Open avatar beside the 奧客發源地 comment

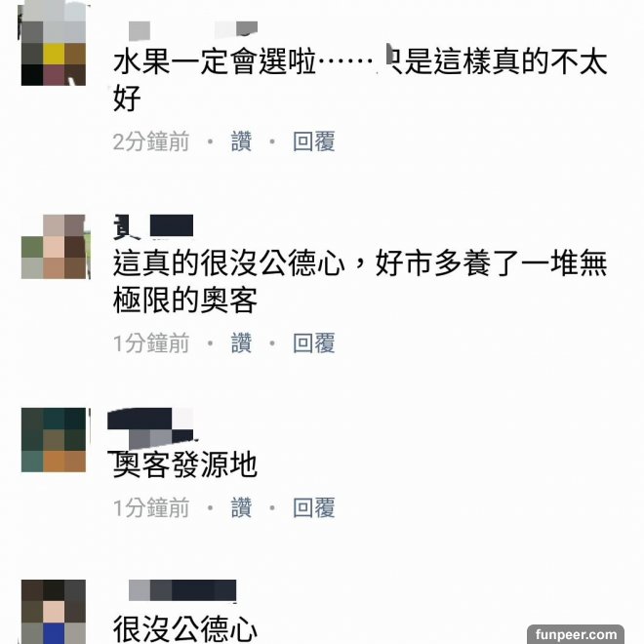click(x=55, y=440)
